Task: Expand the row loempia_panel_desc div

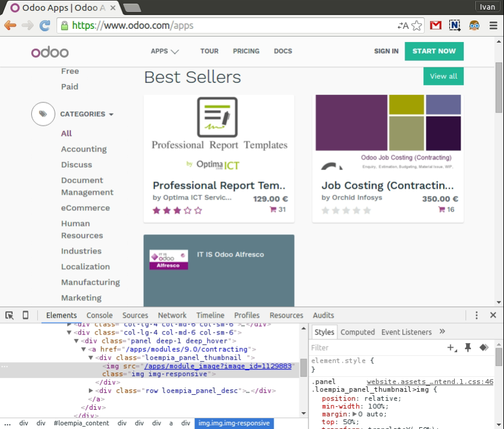Action: click(91, 391)
